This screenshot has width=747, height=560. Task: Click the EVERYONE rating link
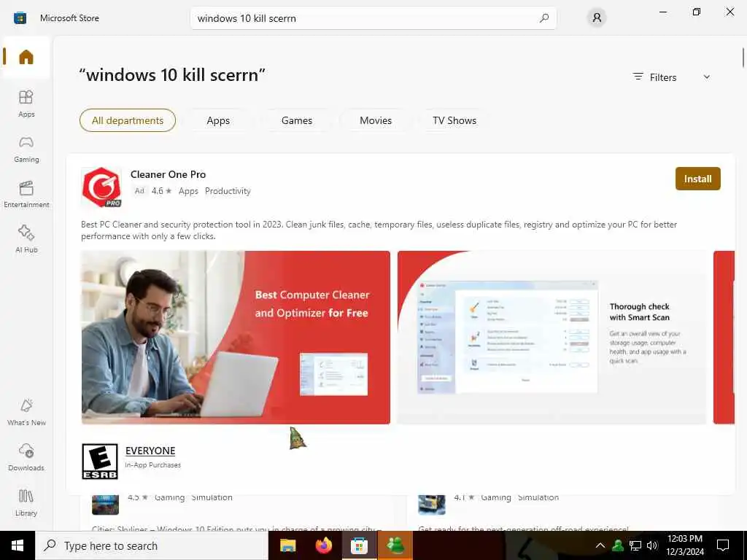[150, 451]
